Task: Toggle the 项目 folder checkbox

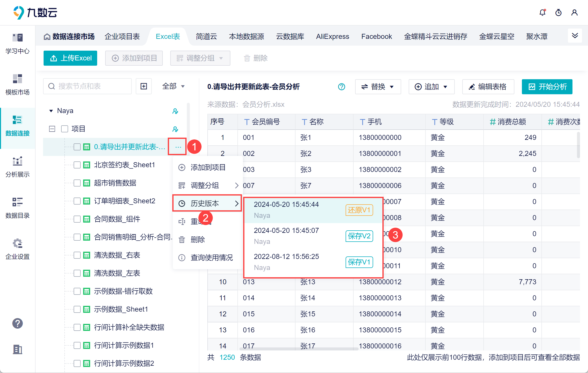Action: pos(65,129)
